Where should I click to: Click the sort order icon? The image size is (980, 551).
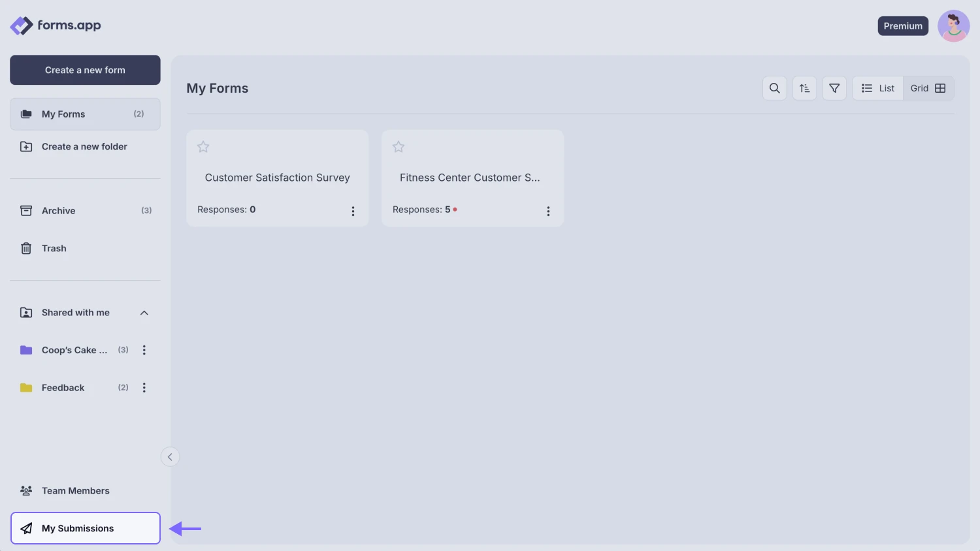click(x=804, y=87)
